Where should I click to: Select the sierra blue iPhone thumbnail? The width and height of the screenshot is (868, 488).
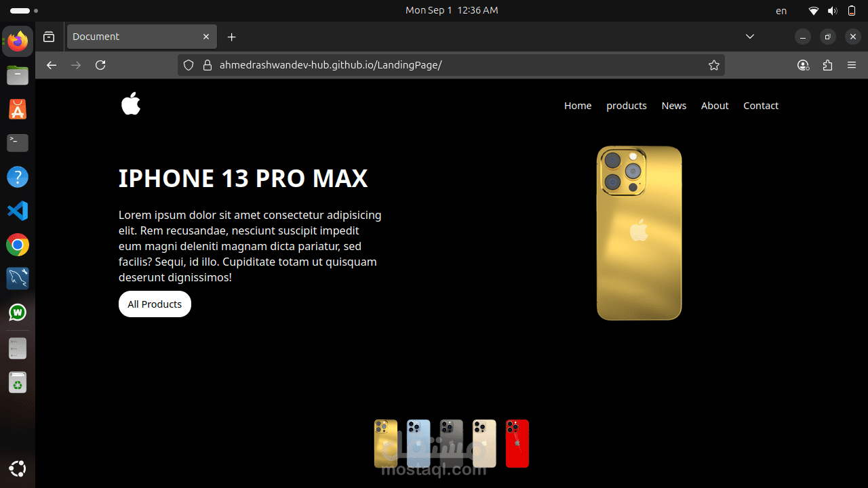[418, 444]
